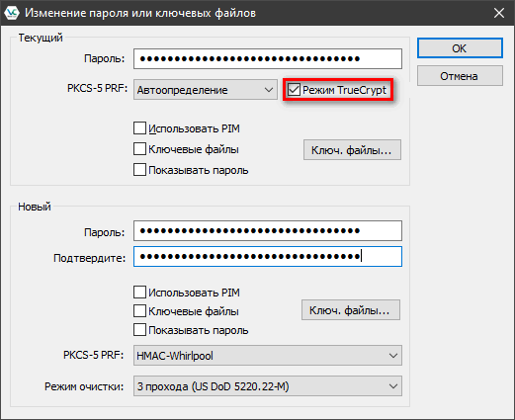The height and width of the screenshot is (420, 515).
Task: Click the Подтвердите confirm password field
Action: click(x=268, y=257)
